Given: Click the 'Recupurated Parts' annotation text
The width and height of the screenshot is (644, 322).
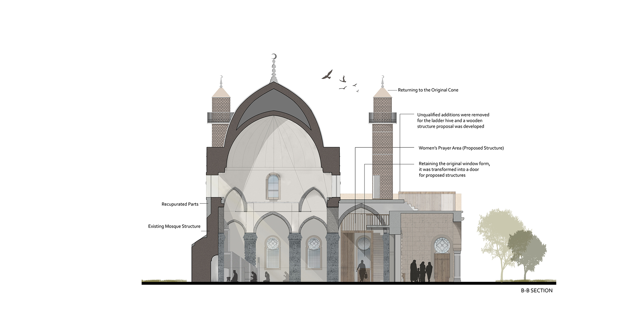Looking at the screenshot, I should click(x=180, y=204).
